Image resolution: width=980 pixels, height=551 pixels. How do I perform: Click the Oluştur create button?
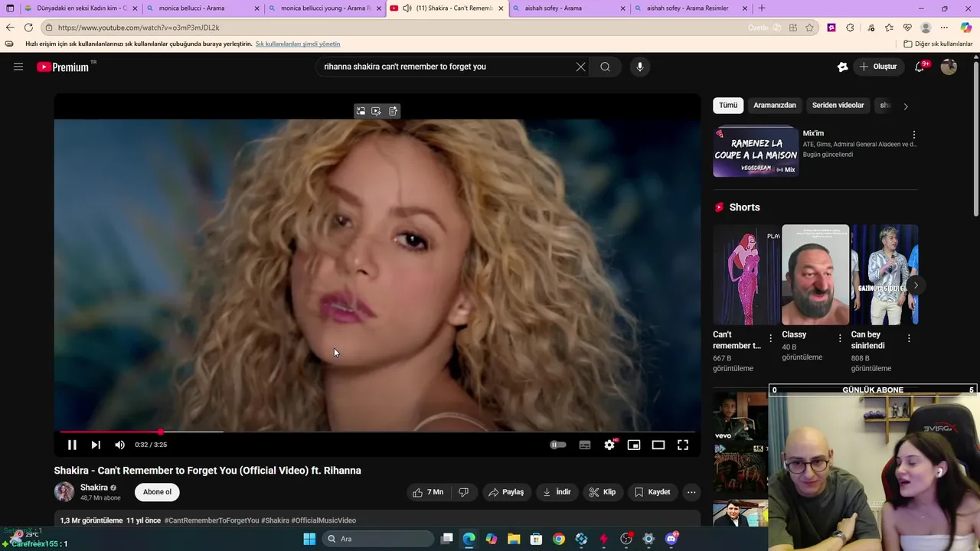877,67
